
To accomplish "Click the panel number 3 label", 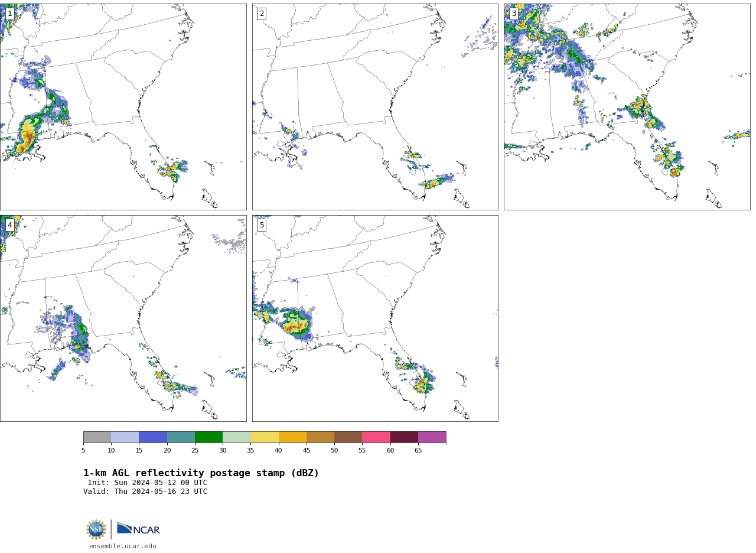I will (x=513, y=14).
